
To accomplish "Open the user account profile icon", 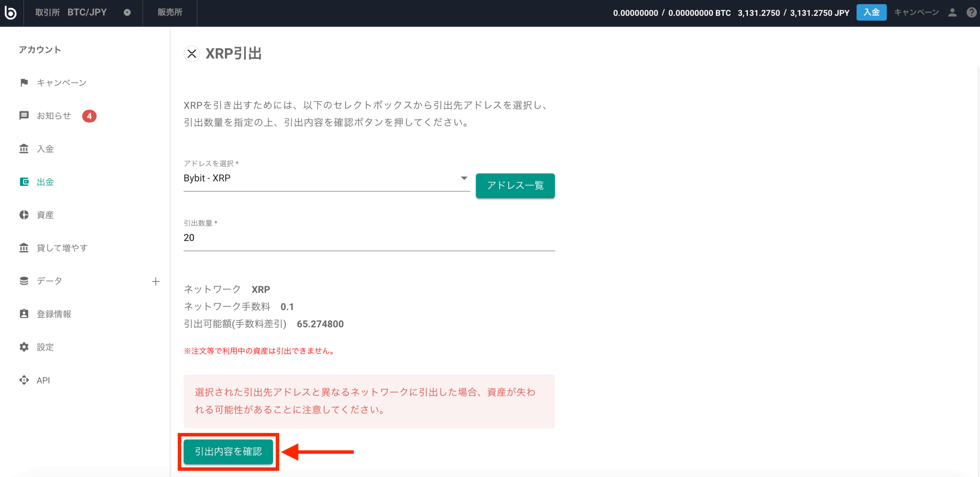I will tap(952, 13).
